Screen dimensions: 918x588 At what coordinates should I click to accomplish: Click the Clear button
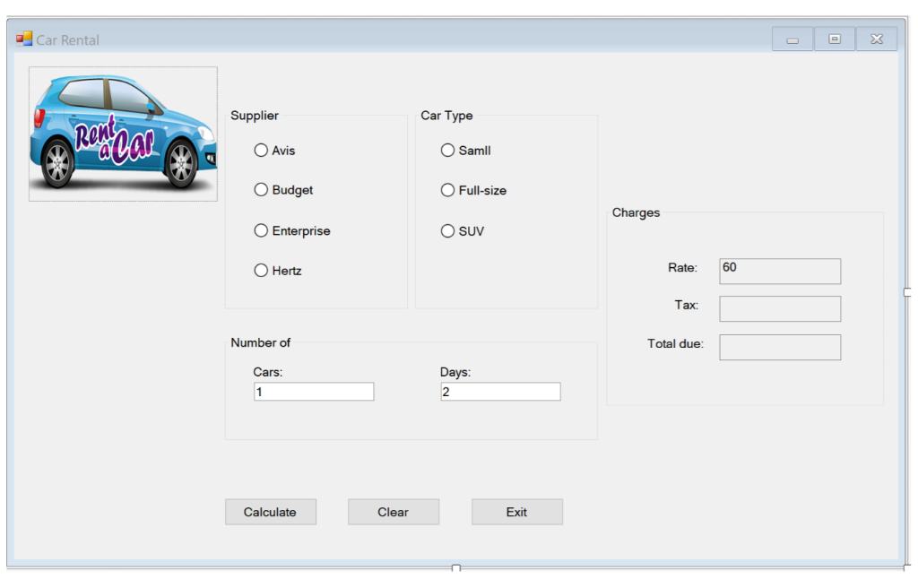(394, 512)
